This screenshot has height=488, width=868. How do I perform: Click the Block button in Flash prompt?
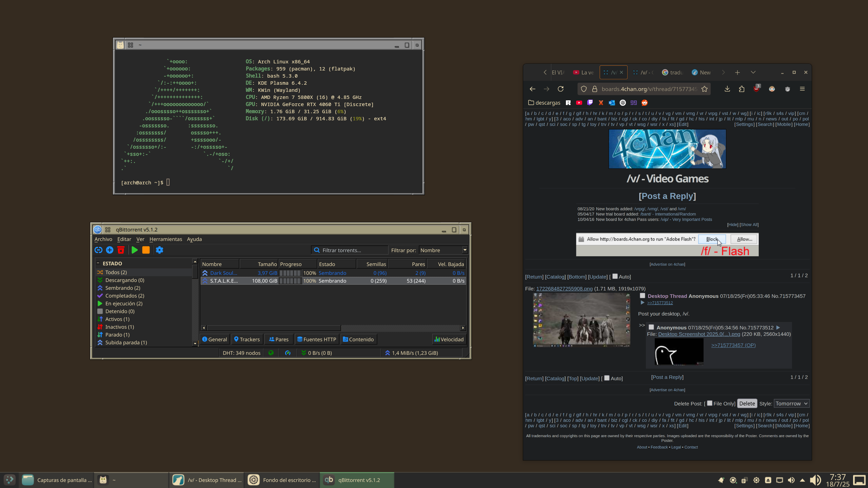point(712,239)
